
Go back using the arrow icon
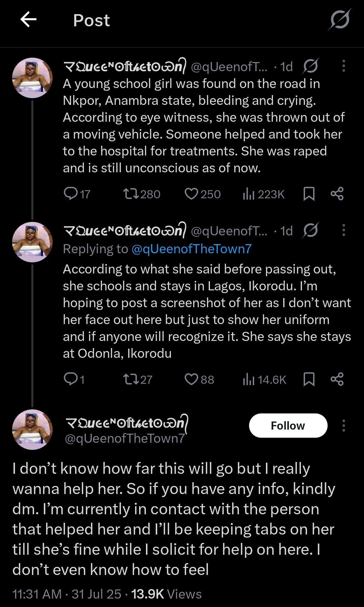tap(28, 20)
